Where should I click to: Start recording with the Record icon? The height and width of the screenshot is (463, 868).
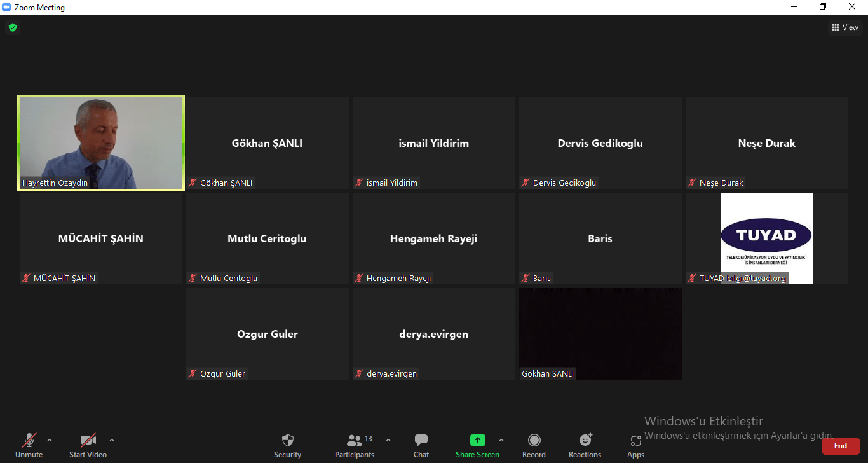[x=534, y=441]
